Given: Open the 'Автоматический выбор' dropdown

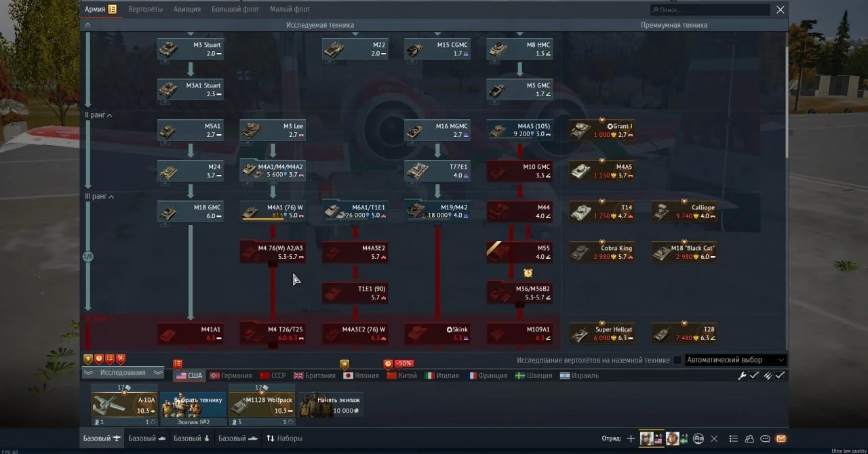Looking at the screenshot, I should point(736,360).
